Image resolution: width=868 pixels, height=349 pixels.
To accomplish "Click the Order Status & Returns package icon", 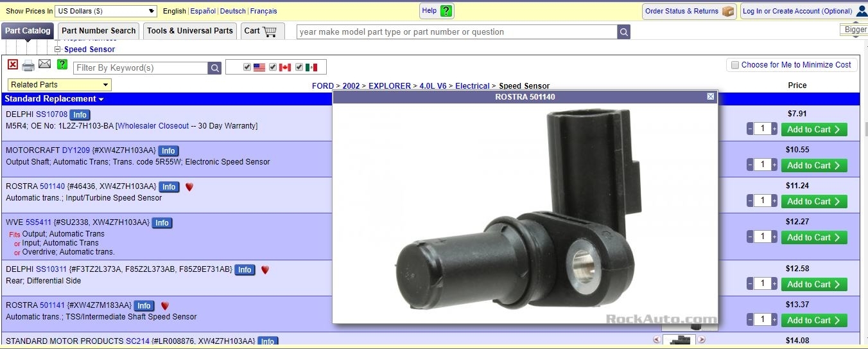I will [728, 11].
